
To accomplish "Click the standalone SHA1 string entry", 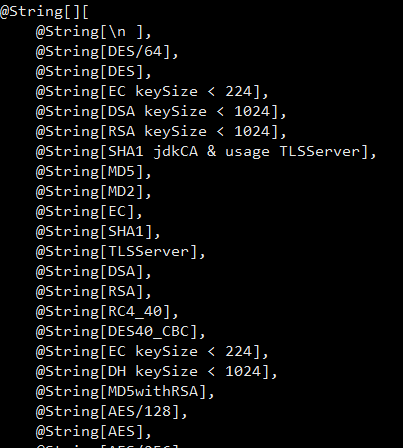I will coord(98,232).
